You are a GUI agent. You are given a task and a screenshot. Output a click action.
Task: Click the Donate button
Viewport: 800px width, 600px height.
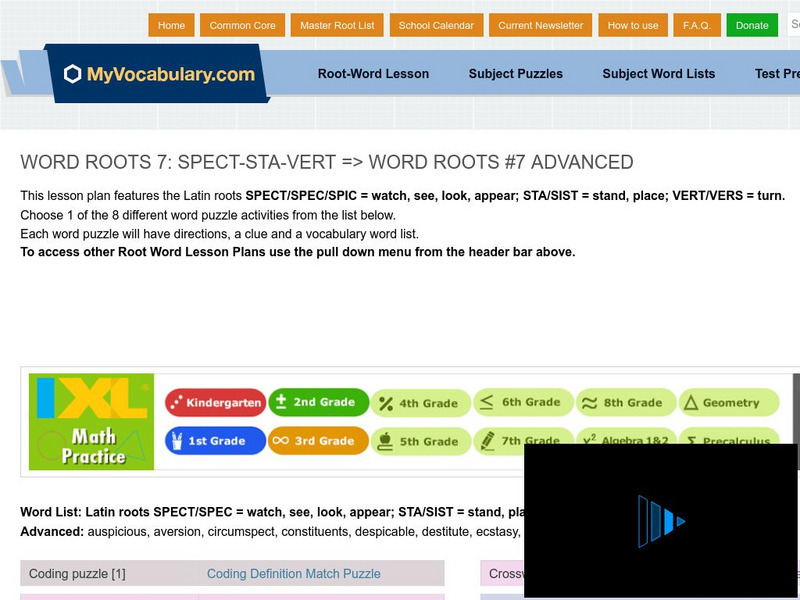pos(752,25)
